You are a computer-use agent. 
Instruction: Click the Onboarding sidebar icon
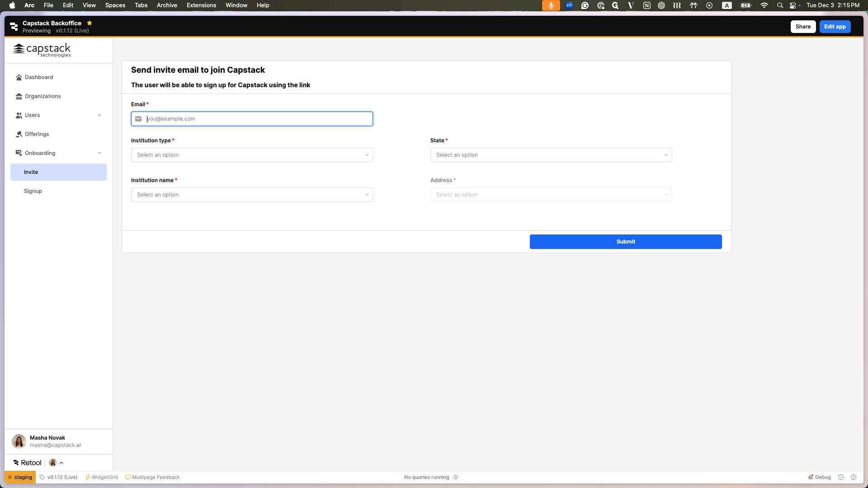point(19,153)
